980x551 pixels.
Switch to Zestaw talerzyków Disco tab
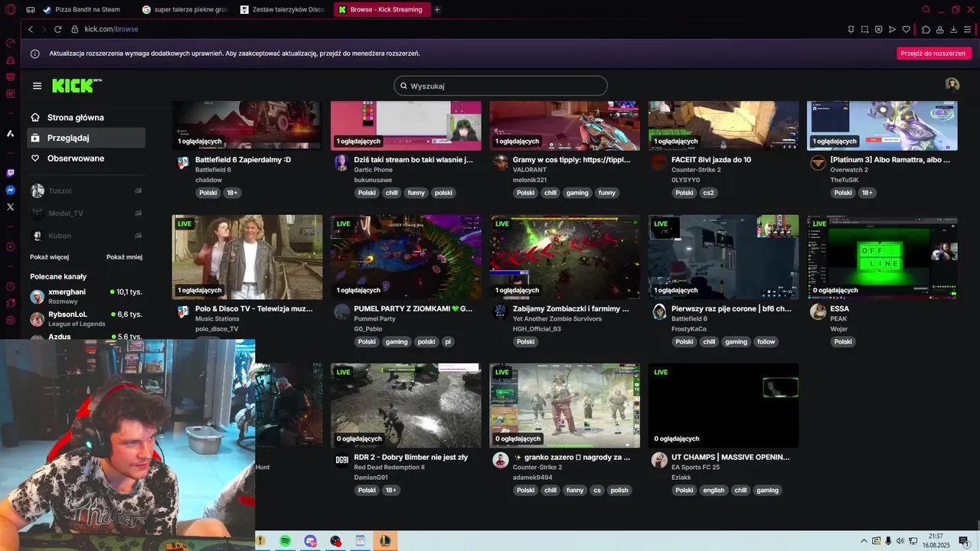coord(283,10)
